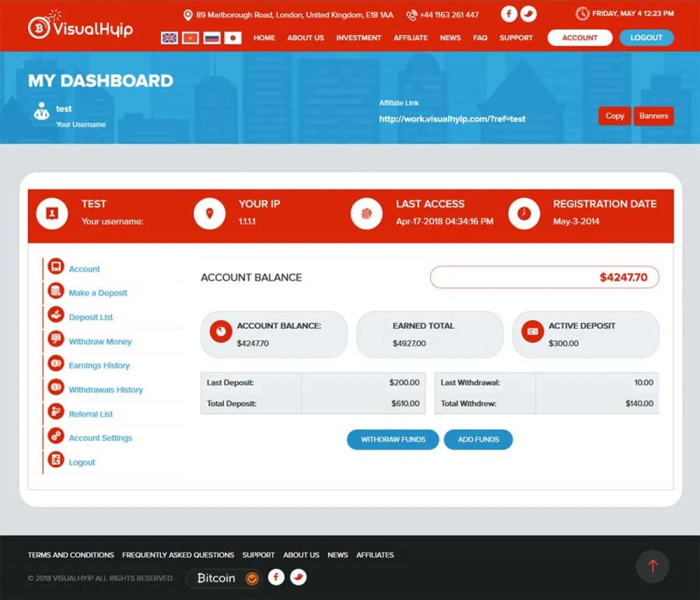
Task: Open the Deposit List link
Action: pos(91,317)
